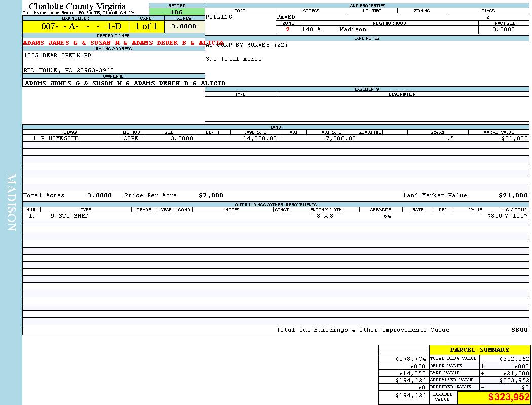The width and height of the screenshot is (532, 405).
Task: Click the red taxable value $323,952
Action: (509, 397)
